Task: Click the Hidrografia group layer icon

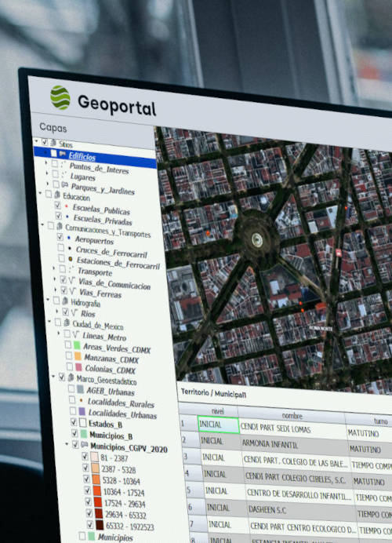Action: click(65, 301)
